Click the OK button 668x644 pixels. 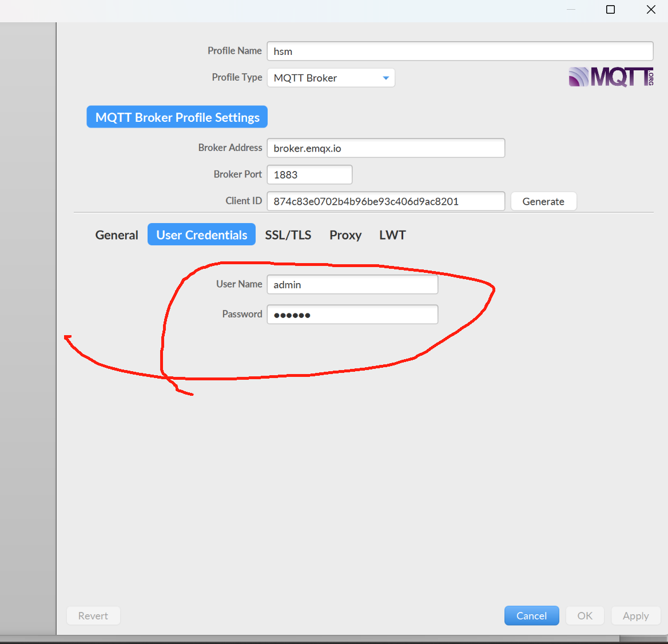click(585, 616)
